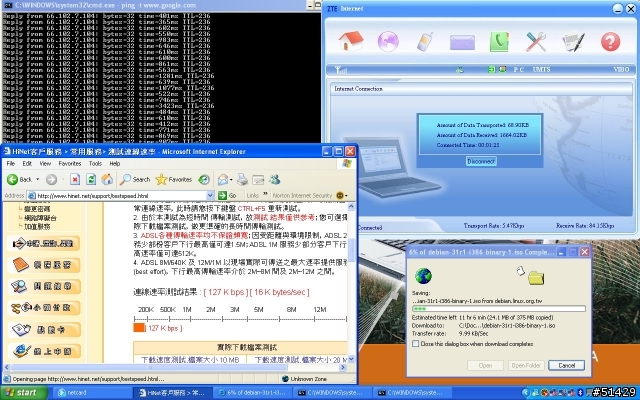Click the Forward arrow in Internet Explorer
The height and width of the screenshot is (400, 640).
51,179
